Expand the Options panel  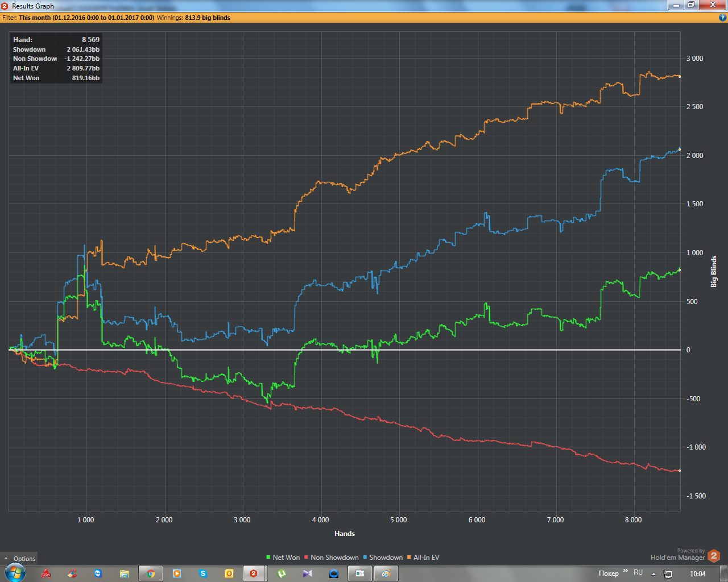[x=19, y=559]
